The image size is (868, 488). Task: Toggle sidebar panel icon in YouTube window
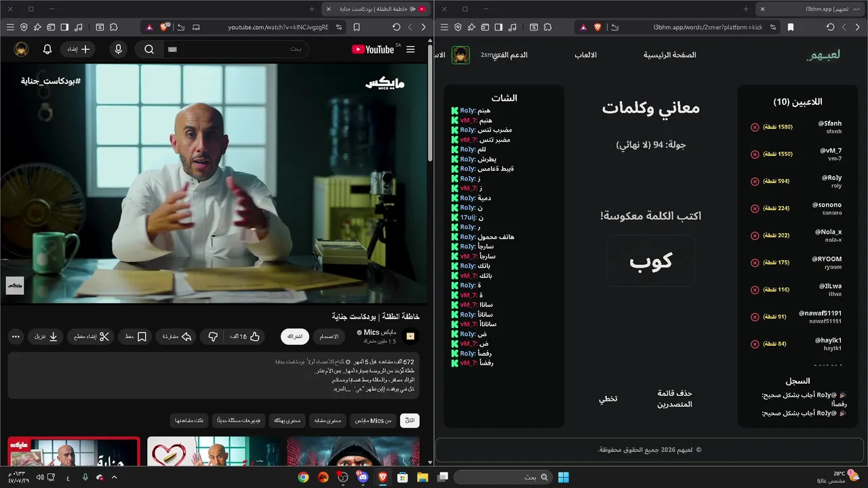pyautogui.click(x=64, y=27)
